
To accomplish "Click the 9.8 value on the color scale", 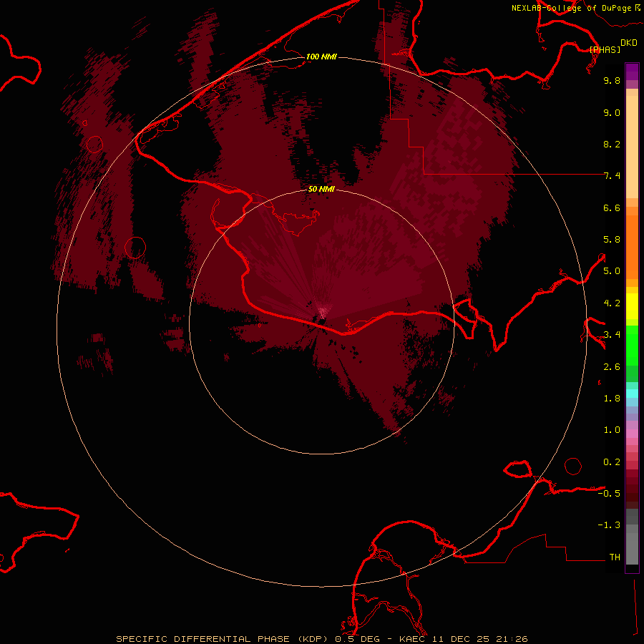I will (x=612, y=80).
